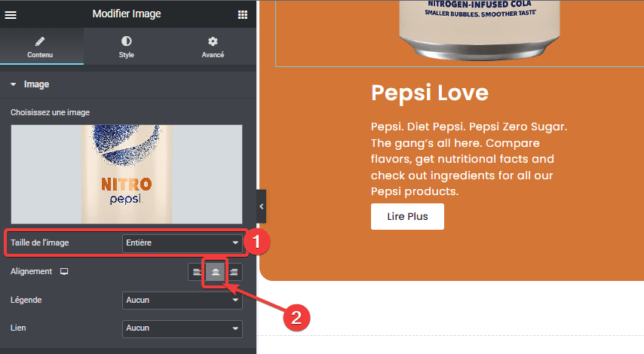
Task: Open the Taille de l'image dropdown
Action: point(182,243)
